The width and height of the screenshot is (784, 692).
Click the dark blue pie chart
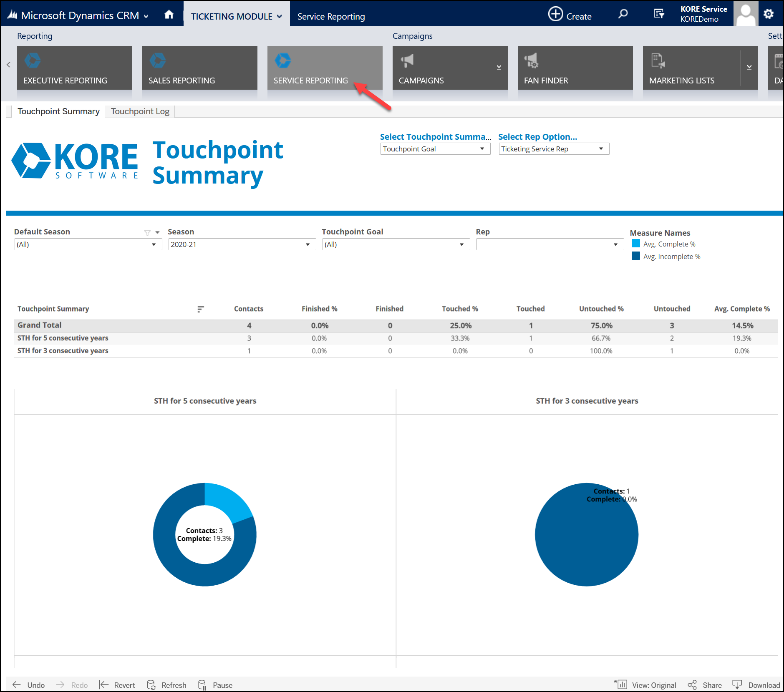tap(587, 535)
